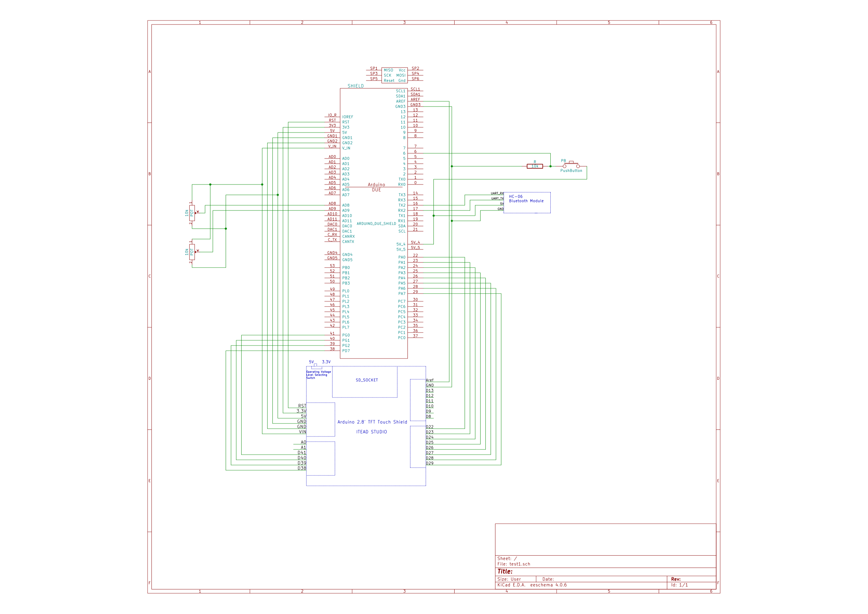Click the TX3 pin name
868x614 pixels.
[x=402, y=195]
